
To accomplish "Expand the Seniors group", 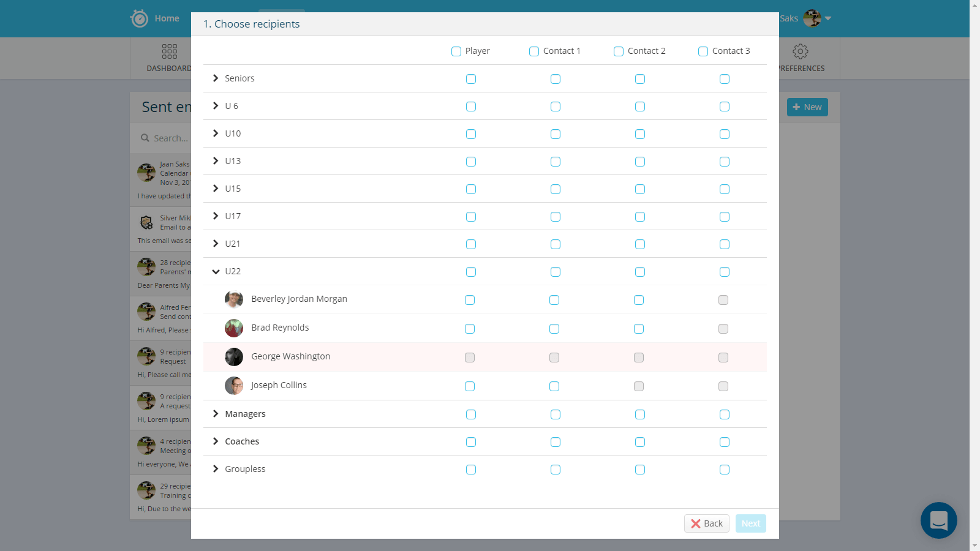I will click(216, 78).
